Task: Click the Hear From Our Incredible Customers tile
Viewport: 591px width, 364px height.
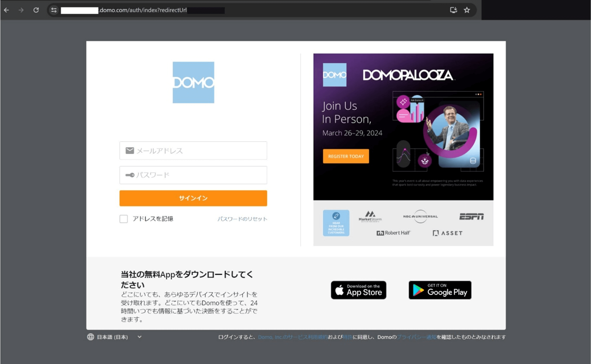Action: click(x=336, y=223)
